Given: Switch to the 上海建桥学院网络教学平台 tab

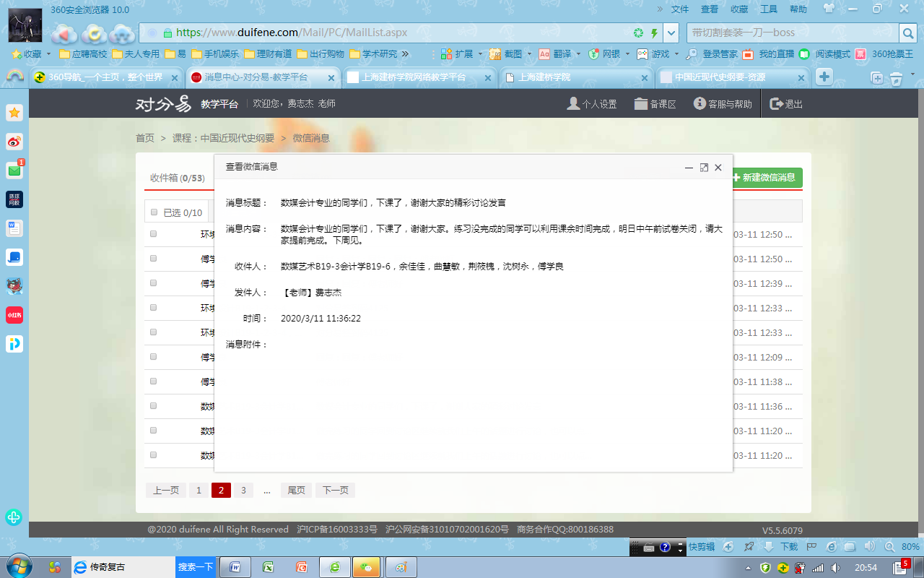Looking at the screenshot, I should coord(413,77).
